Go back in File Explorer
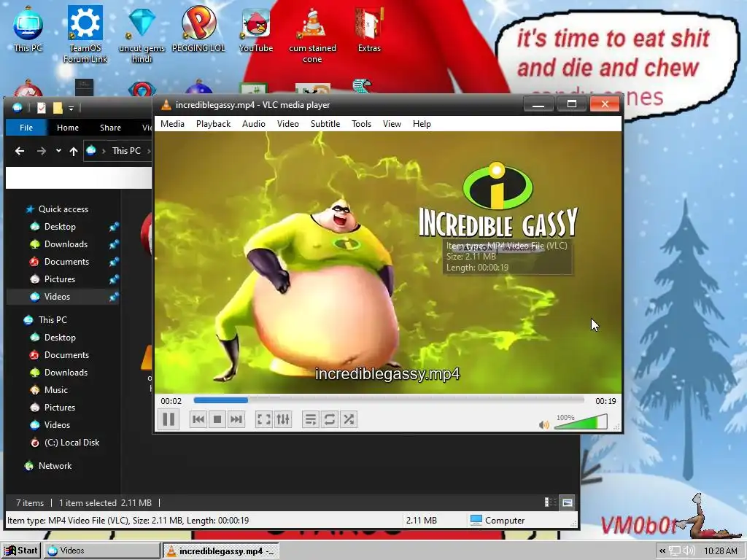Viewport: 747px width, 560px height. tap(20, 151)
